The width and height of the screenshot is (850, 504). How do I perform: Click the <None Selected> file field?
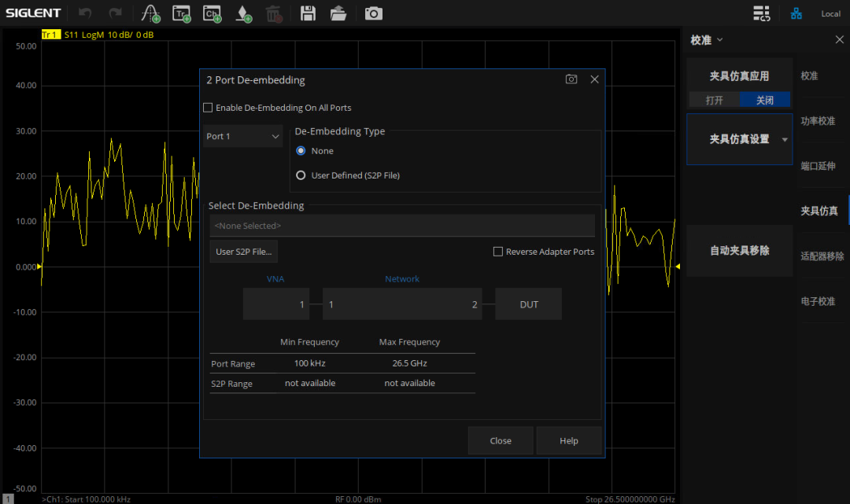click(x=401, y=226)
